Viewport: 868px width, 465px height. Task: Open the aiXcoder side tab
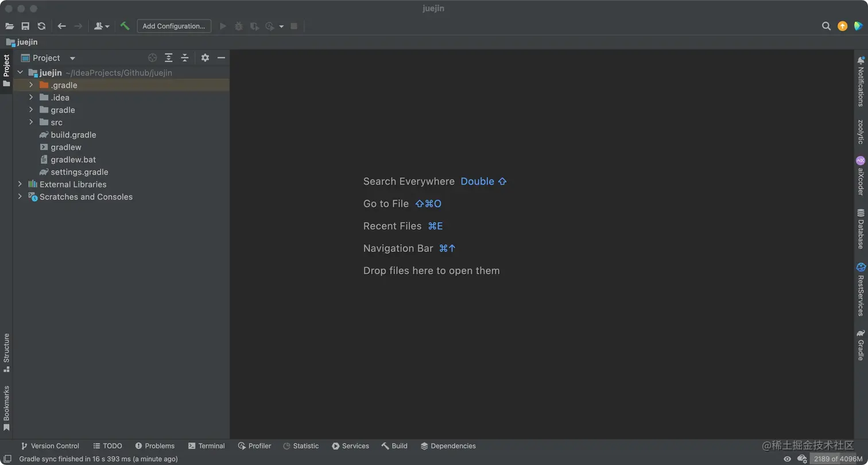tap(861, 176)
